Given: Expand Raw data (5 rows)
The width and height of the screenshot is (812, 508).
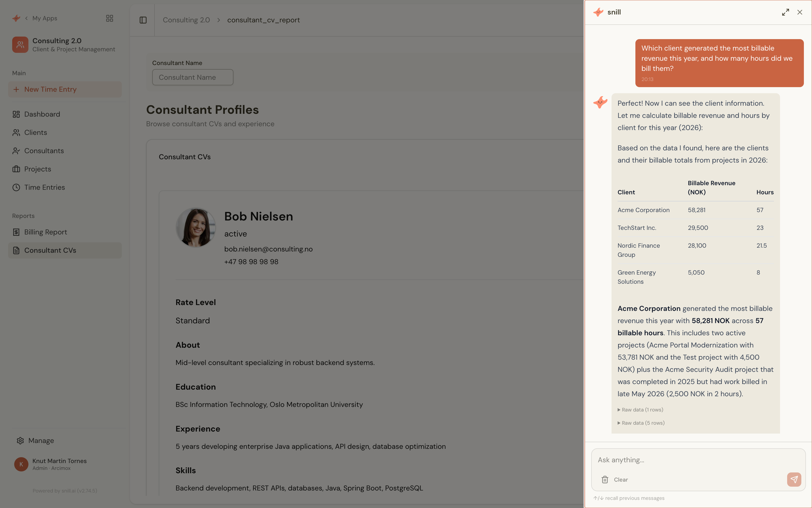Looking at the screenshot, I should (x=641, y=423).
